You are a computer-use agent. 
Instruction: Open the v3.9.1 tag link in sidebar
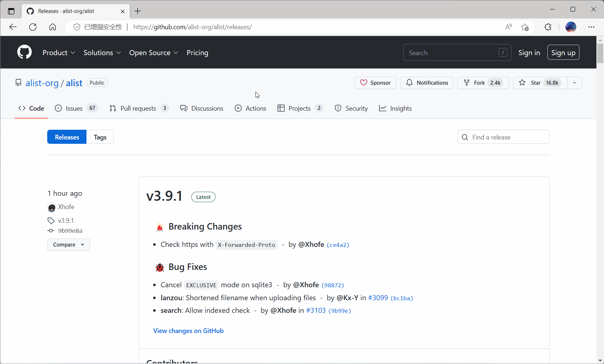tap(66, 221)
